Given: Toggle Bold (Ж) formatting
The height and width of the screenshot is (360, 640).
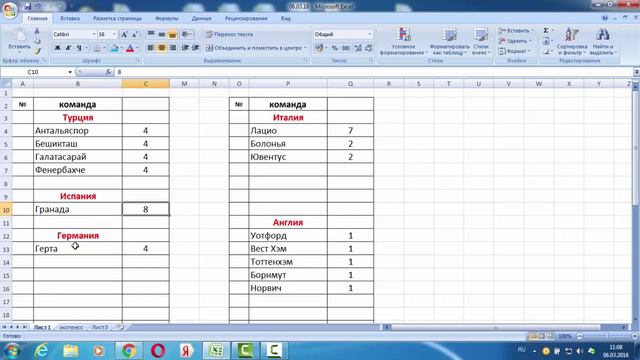Looking at the screenshot, I should tap(58, 48).
